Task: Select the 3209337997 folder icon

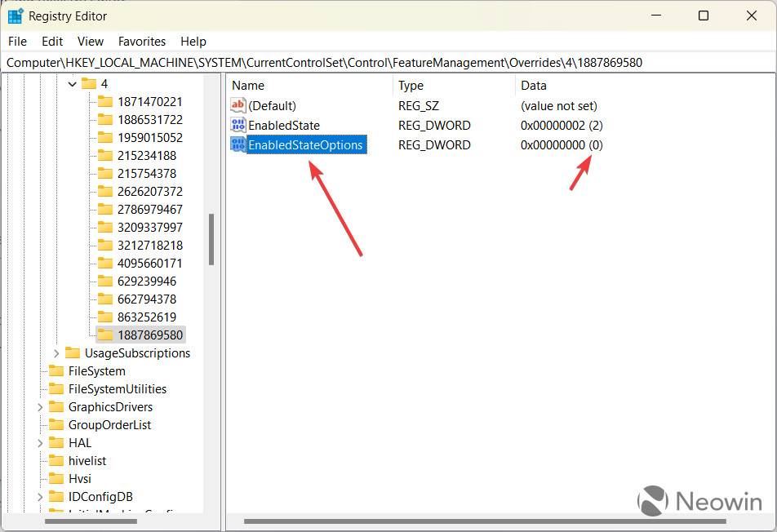Action: [x=105, y=227]
